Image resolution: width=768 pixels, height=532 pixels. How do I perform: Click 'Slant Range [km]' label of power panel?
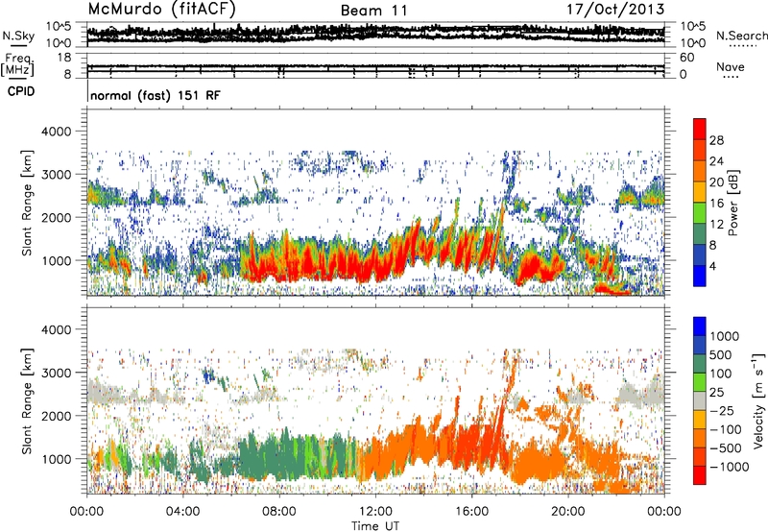27,203
